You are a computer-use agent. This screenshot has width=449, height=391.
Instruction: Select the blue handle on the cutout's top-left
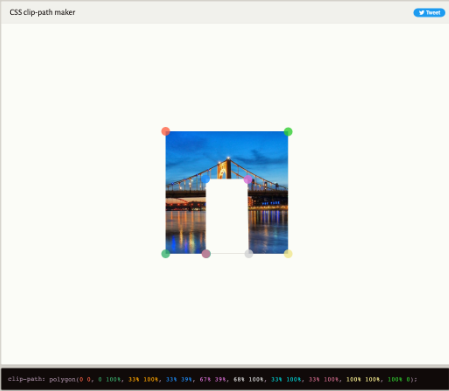coord(206,179)
